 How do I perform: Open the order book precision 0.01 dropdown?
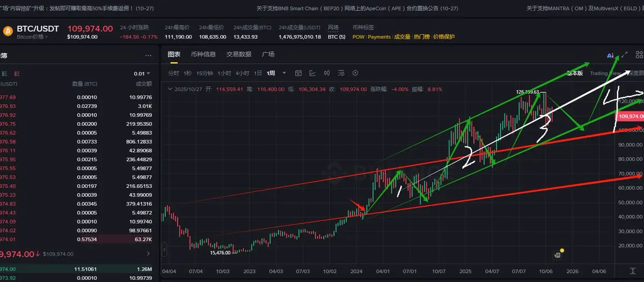tap(142, 73)
